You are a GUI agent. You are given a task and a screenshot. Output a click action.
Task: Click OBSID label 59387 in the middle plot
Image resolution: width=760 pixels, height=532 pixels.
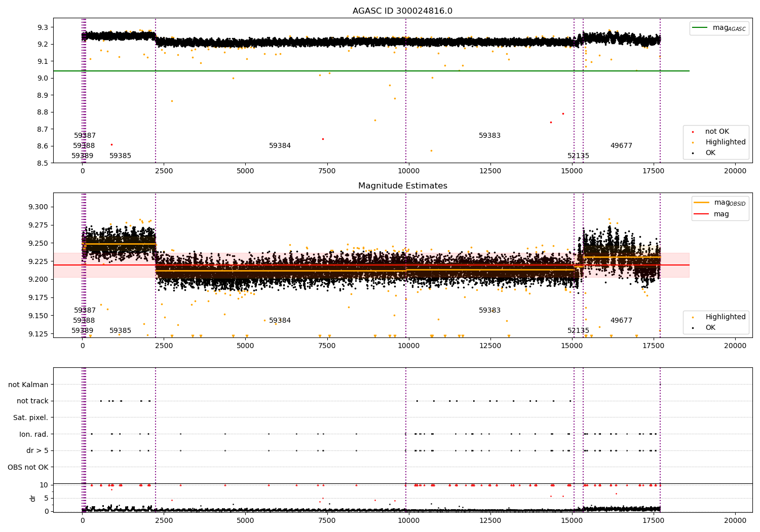(x=85, y=311)
